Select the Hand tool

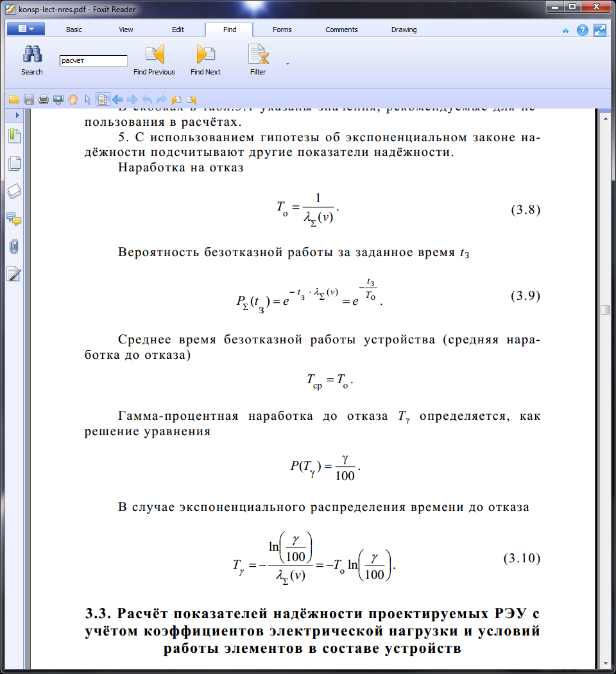pos(73,99)
